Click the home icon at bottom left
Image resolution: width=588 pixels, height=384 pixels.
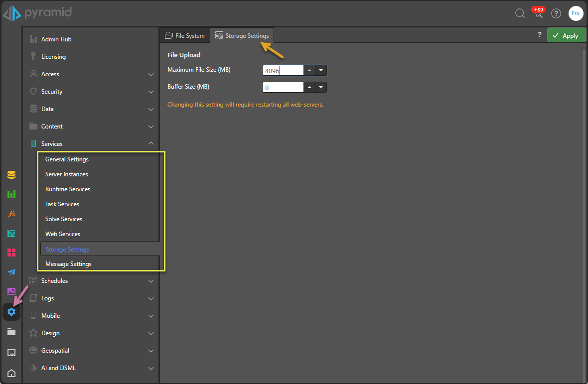click(11, 373)
